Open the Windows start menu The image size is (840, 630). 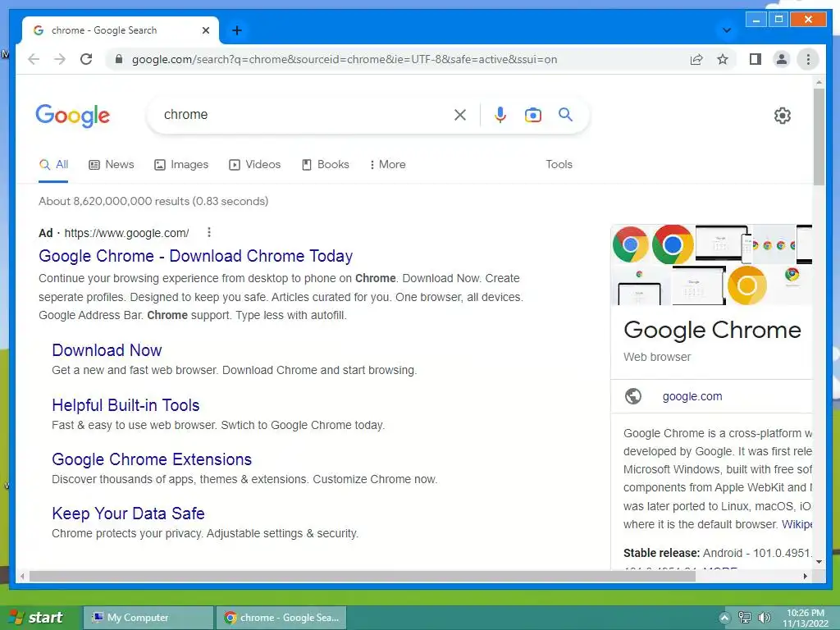click(x=38, y=618)
